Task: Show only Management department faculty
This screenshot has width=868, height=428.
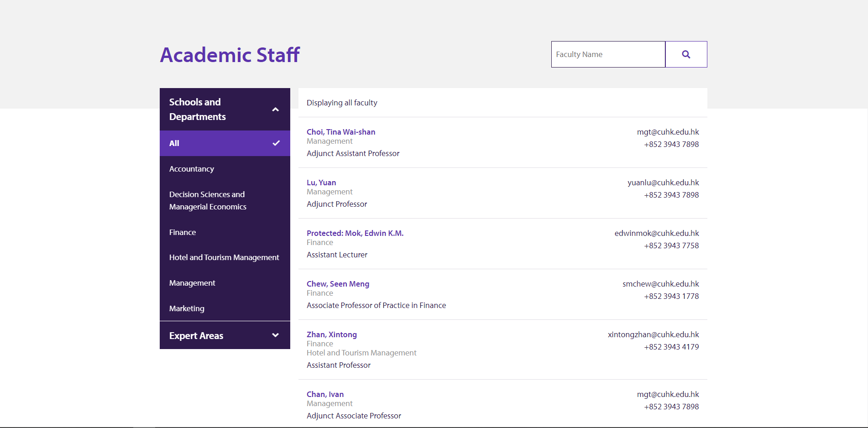Action: coord(192,283)
